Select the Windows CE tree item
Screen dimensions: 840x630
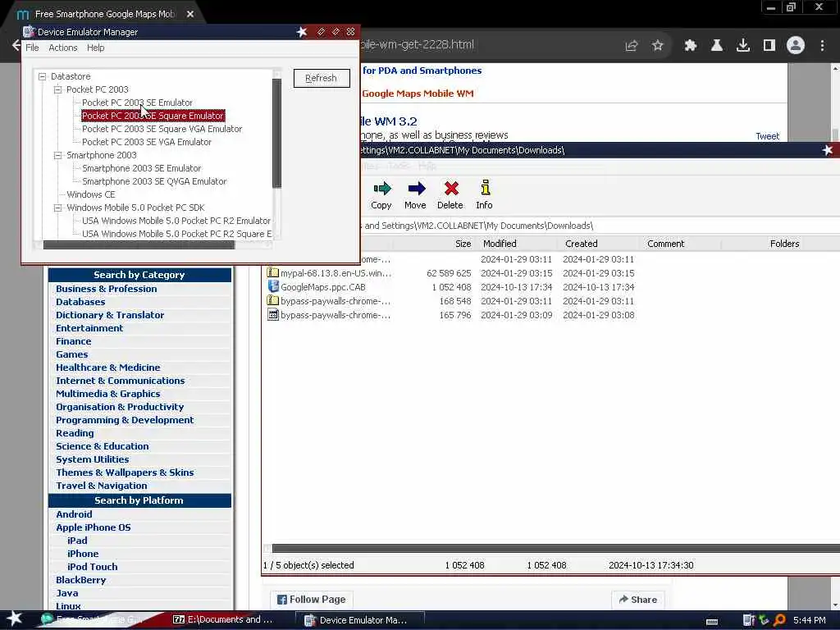[x=90, y=194]
